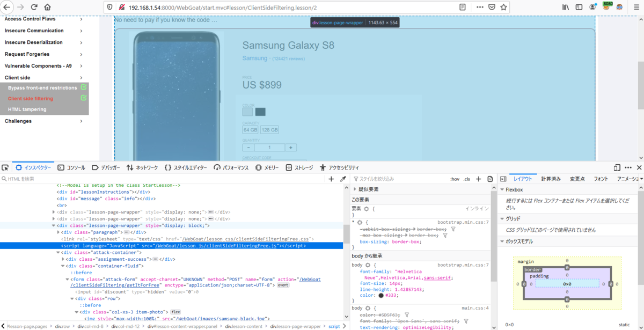644x330 pixels.
Task: Close the developer tools panel
Action: pos(639,167)
